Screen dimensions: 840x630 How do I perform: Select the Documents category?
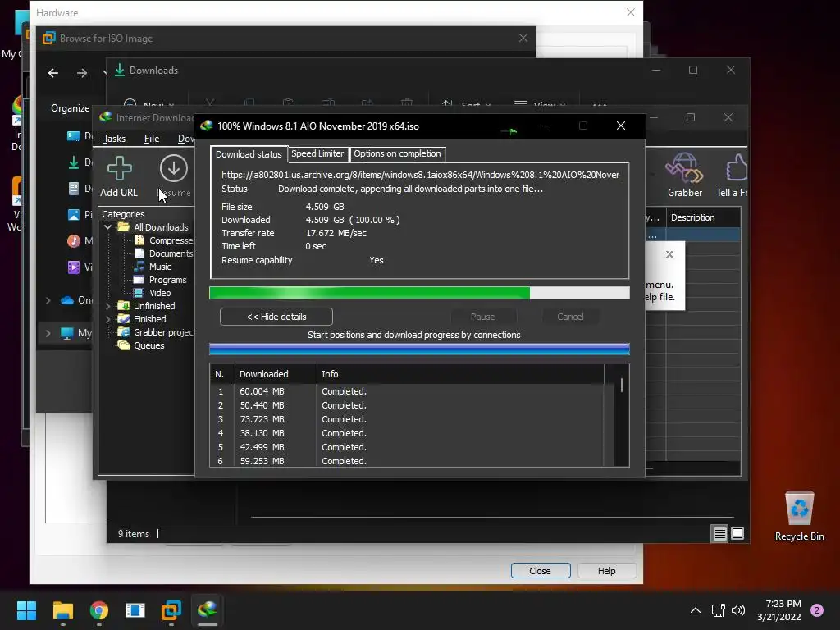coord(171,253)
